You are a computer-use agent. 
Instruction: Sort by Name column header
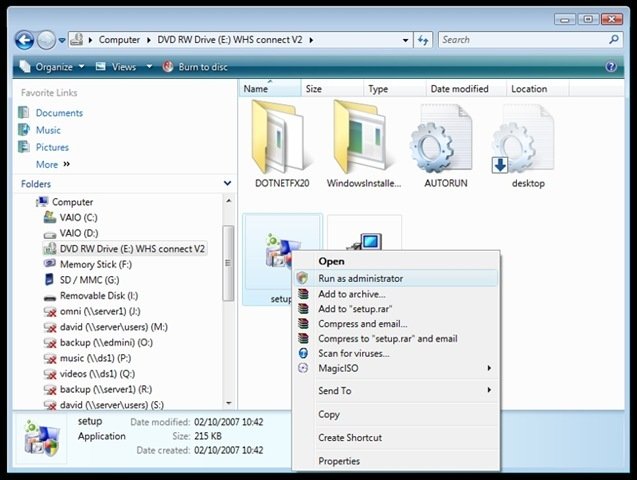270,89
